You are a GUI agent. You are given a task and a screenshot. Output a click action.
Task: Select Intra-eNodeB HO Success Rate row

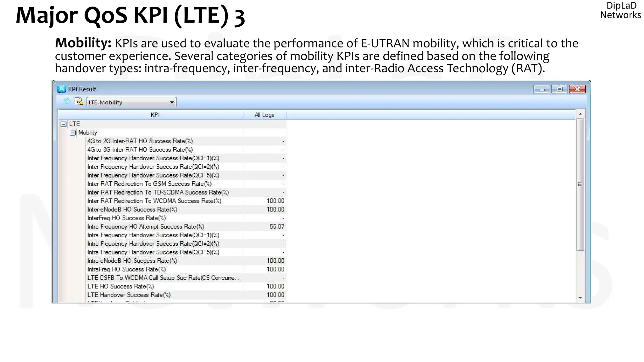[186, 261]
